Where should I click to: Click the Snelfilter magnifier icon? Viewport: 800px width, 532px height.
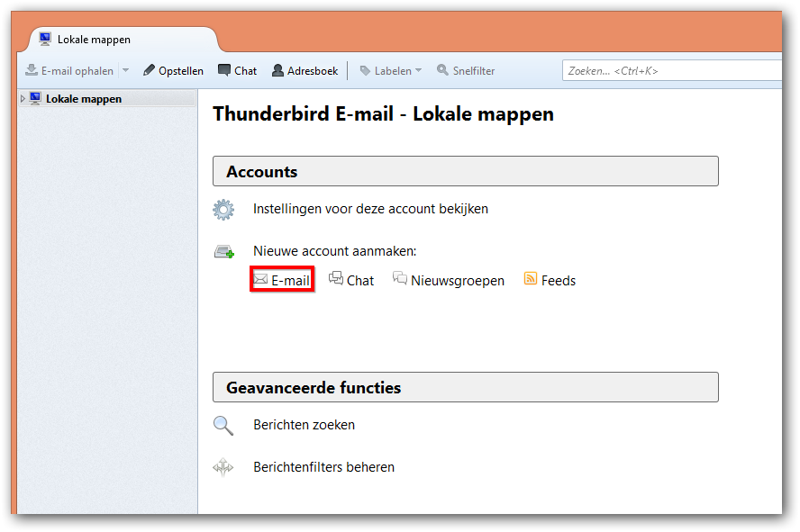pyautogui.click(x=442, y=70)
